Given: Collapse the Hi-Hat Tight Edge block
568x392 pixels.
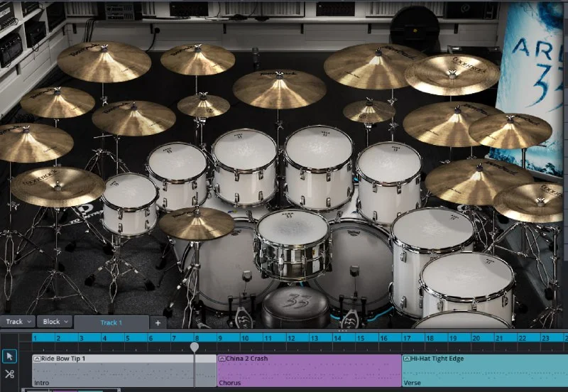Looking at the screenshot, I should 407,359.
